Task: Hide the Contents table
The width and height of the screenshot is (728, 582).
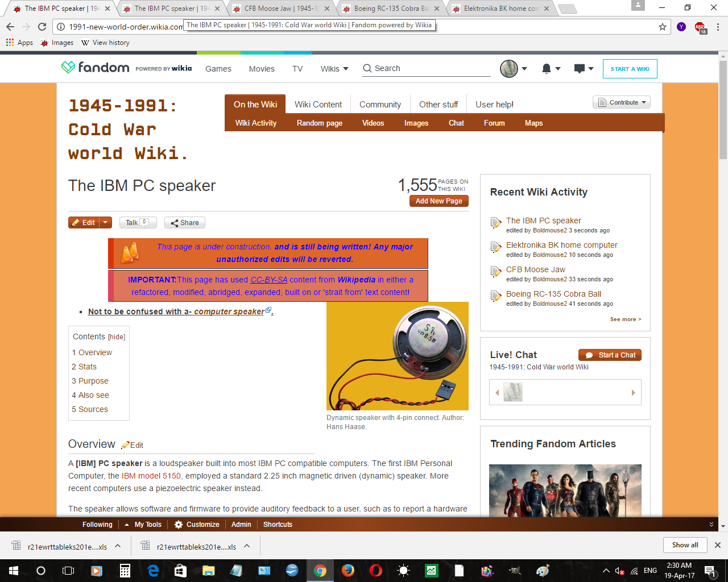Action: pos(117,337)
